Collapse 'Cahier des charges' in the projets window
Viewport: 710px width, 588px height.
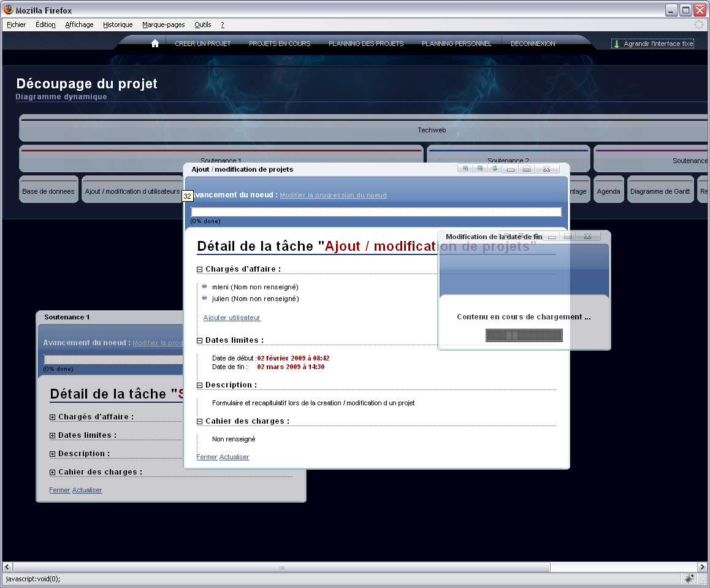click(x=200, y=421)
